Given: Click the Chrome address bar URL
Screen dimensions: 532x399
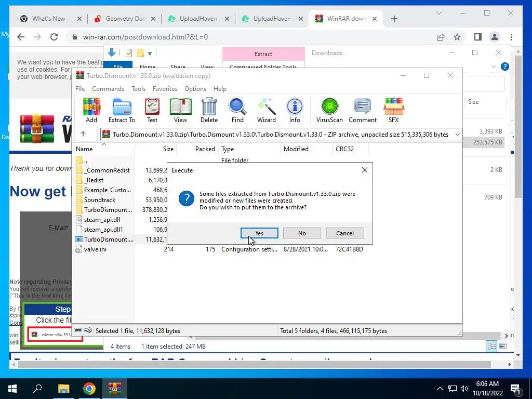Looking at the screenshot, I should click(145, 37).
